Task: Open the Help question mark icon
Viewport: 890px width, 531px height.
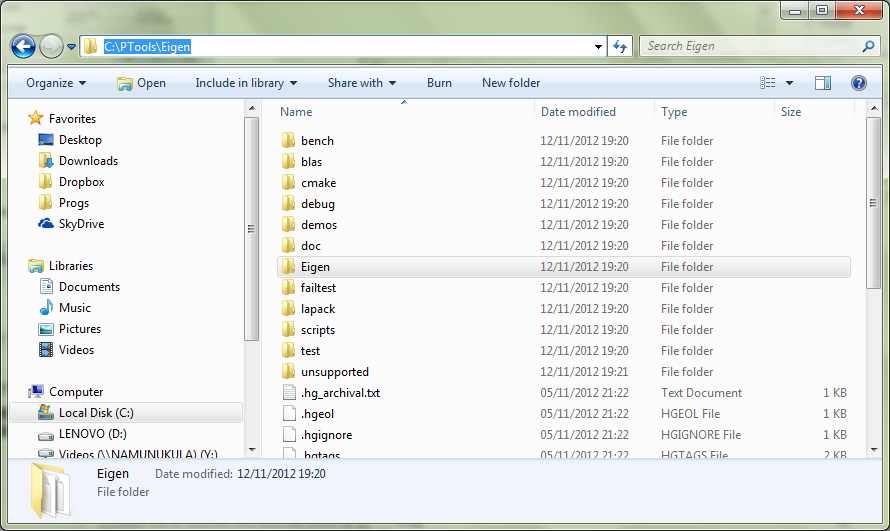Action: point(858,83)
